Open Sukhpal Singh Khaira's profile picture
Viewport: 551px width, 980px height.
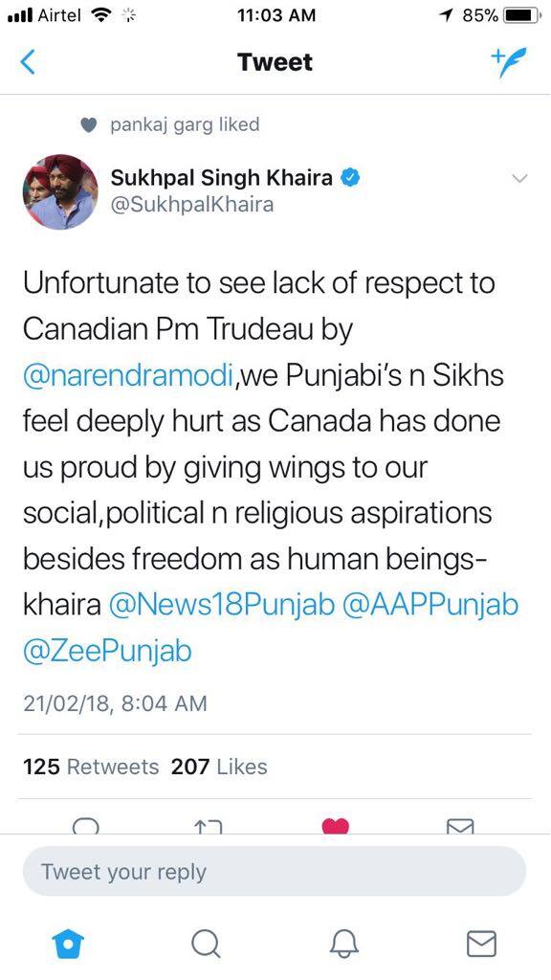(x=60, y=191)
